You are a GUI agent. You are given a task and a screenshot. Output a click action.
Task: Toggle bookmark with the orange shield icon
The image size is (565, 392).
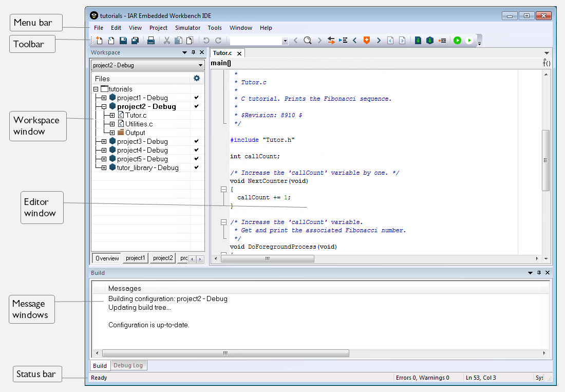tap(366, 41)
